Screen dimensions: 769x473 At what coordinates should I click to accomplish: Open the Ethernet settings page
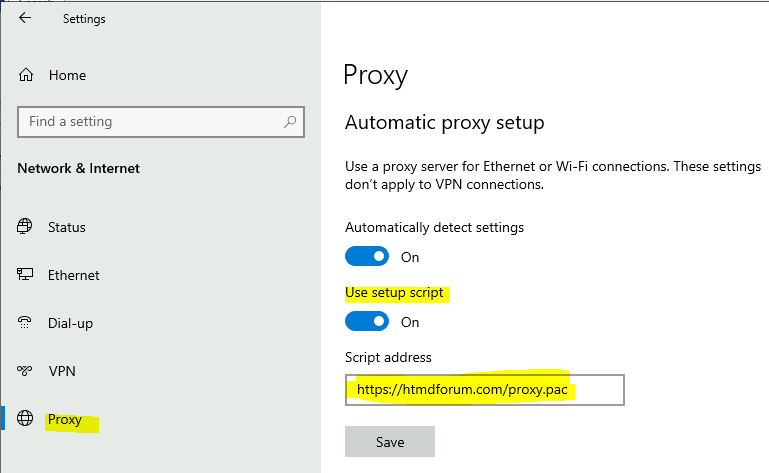click(x=74, y=275)
